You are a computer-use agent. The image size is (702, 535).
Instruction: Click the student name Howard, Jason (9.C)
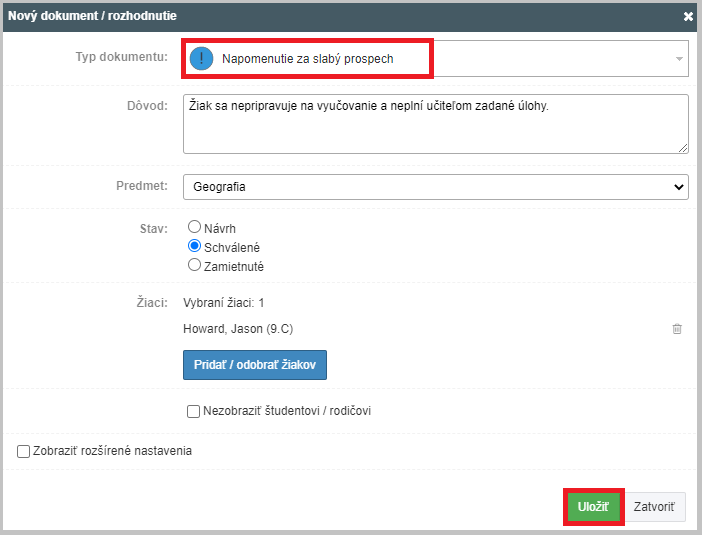coord(238,329)
